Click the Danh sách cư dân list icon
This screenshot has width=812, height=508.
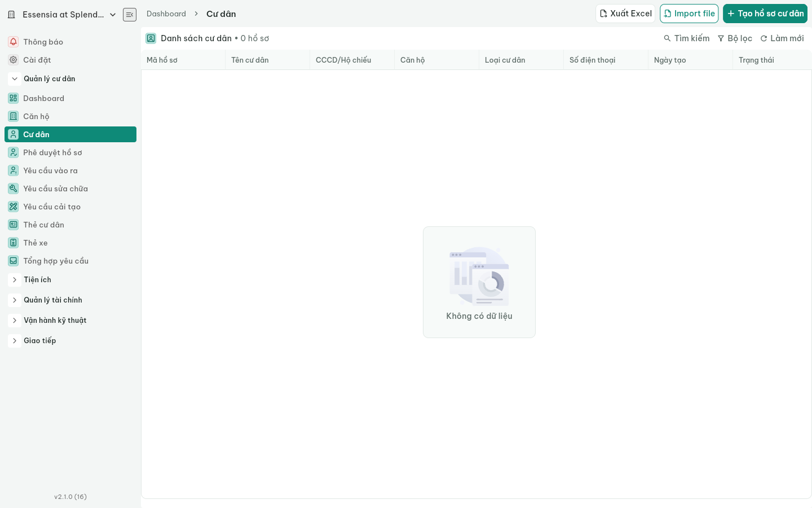click(x=151, y=38)
